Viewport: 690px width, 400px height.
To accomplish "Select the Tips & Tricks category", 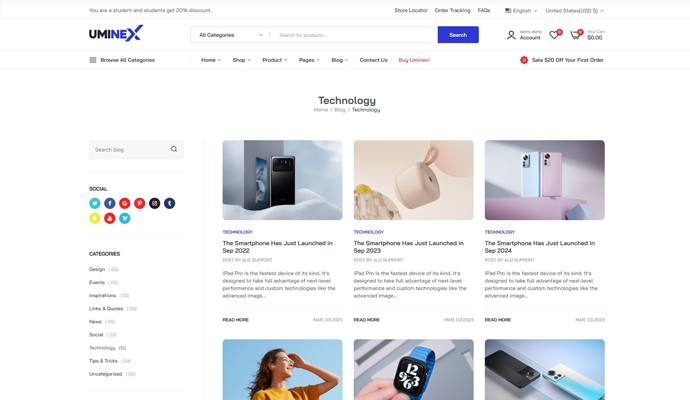I will click(x=103, y=361).
